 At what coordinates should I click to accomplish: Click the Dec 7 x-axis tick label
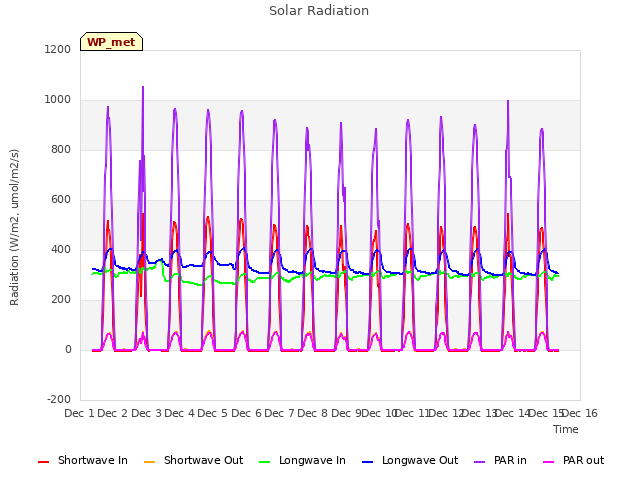tap(279, 413)
